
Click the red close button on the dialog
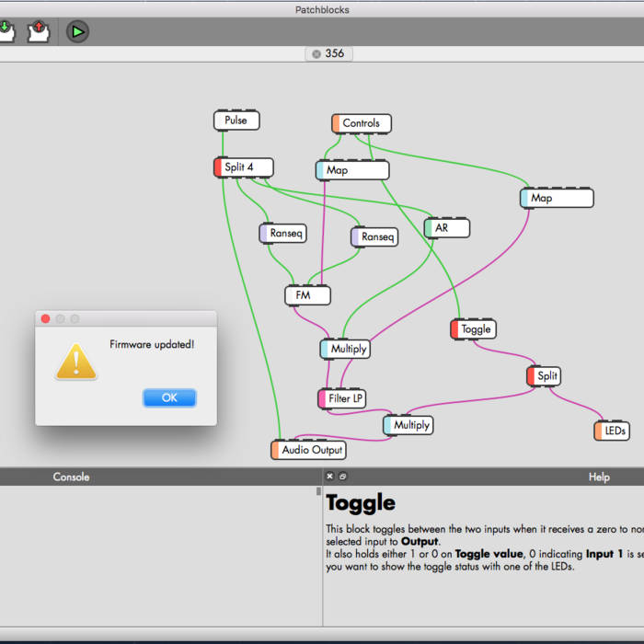click(x=45, y=318)
